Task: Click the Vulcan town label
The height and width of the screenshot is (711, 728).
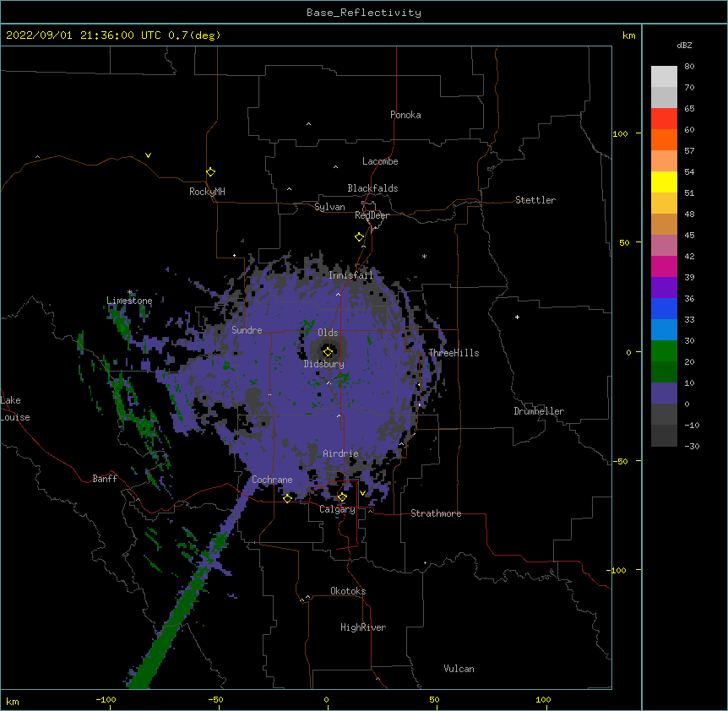Action: [x=459, y=669]
